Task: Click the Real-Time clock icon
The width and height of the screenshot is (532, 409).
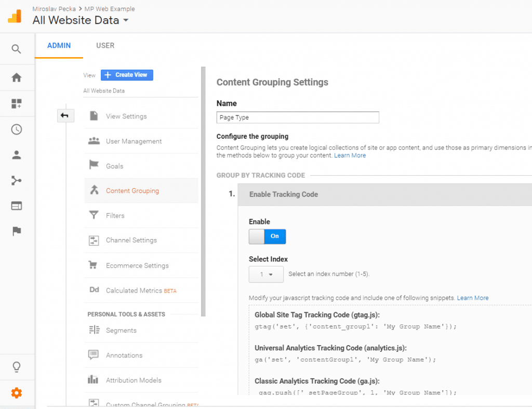Action: point(16,129)
